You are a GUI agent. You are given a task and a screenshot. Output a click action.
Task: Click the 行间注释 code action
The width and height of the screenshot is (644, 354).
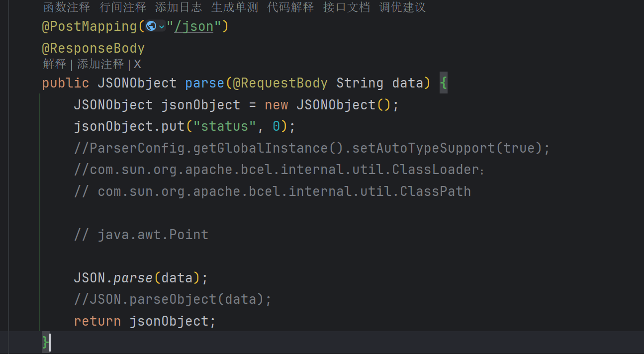pos(123,7)
